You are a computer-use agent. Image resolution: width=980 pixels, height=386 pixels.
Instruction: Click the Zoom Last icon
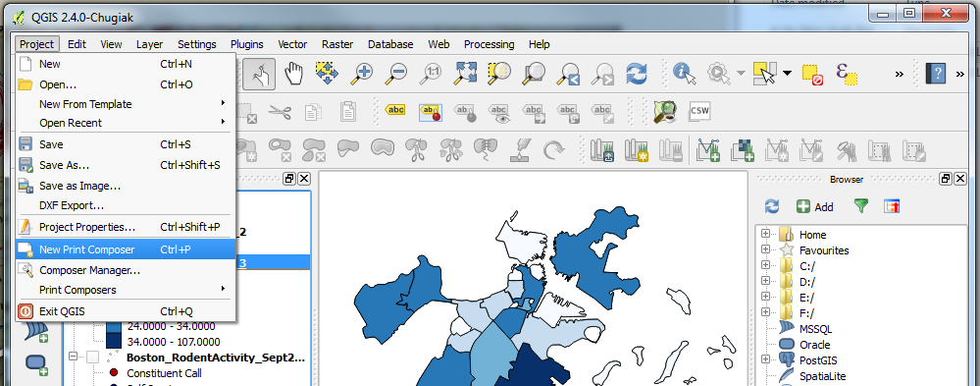point(568,74)
